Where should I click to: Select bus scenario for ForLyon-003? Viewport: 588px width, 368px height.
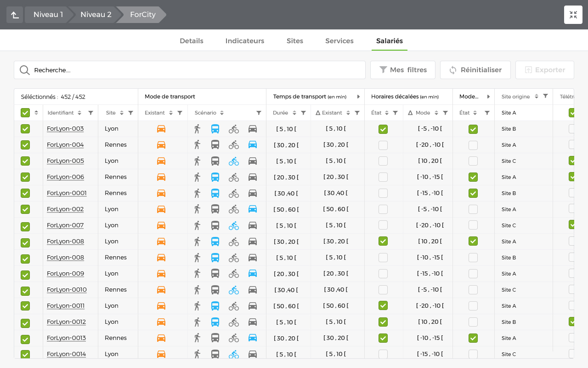(x=215, y=129)
